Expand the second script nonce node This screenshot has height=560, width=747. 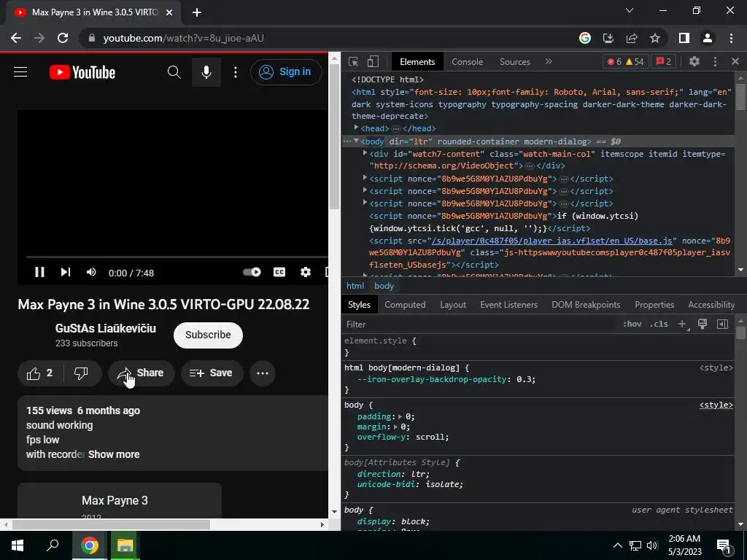coord(365,190)
